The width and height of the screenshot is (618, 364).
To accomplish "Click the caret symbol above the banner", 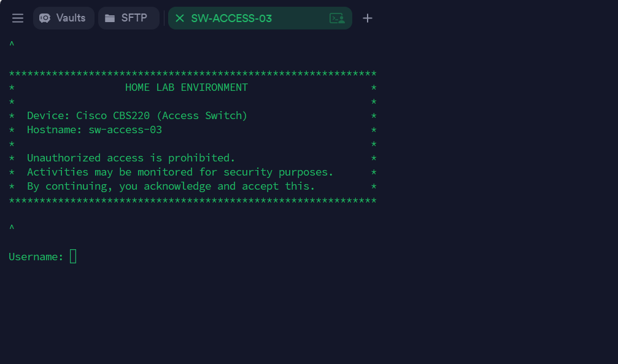I will click(12, 45).
